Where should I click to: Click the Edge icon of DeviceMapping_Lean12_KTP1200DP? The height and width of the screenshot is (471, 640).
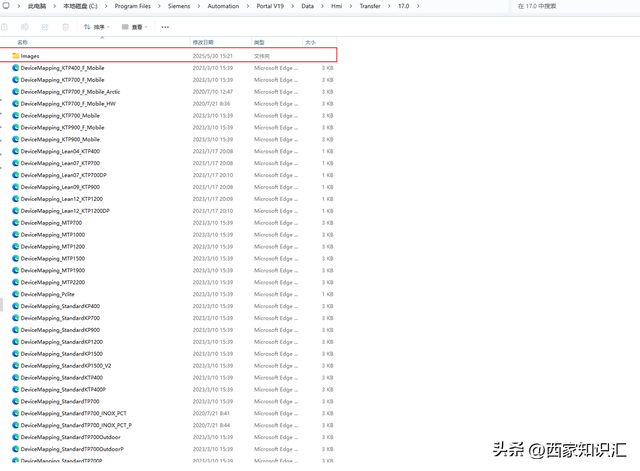[x=16, y=211]
